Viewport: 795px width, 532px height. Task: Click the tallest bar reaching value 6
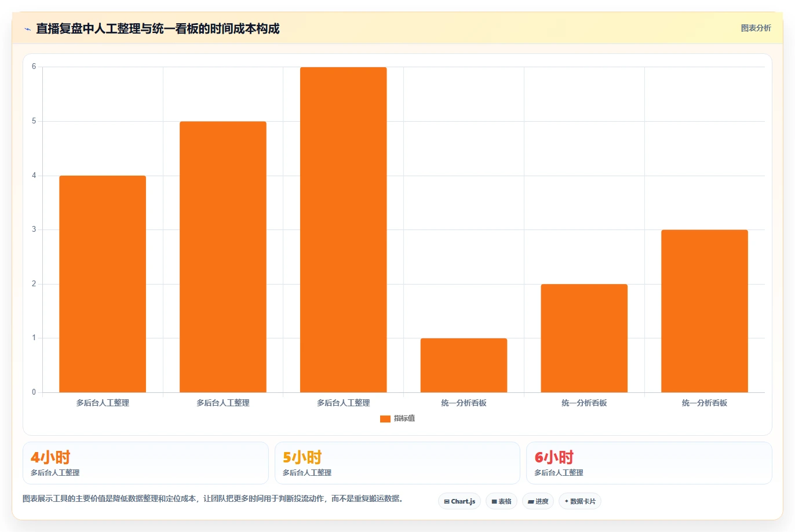(344, 229)
